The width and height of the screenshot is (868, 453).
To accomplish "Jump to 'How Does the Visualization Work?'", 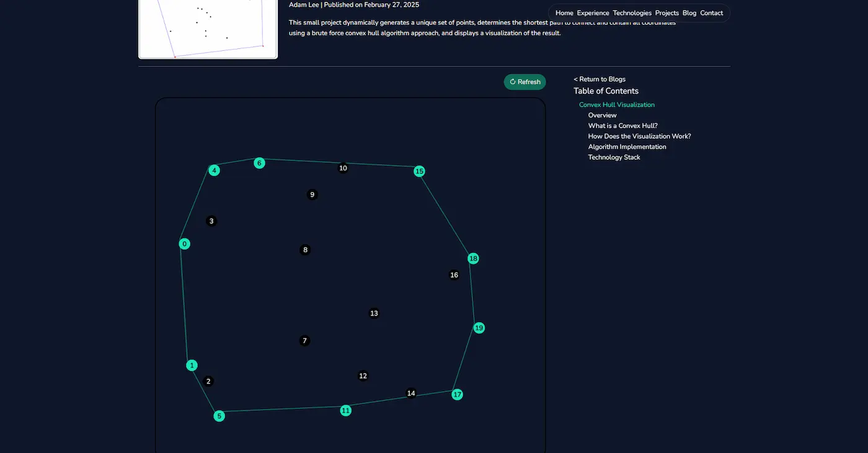I will tap(639, 136).
